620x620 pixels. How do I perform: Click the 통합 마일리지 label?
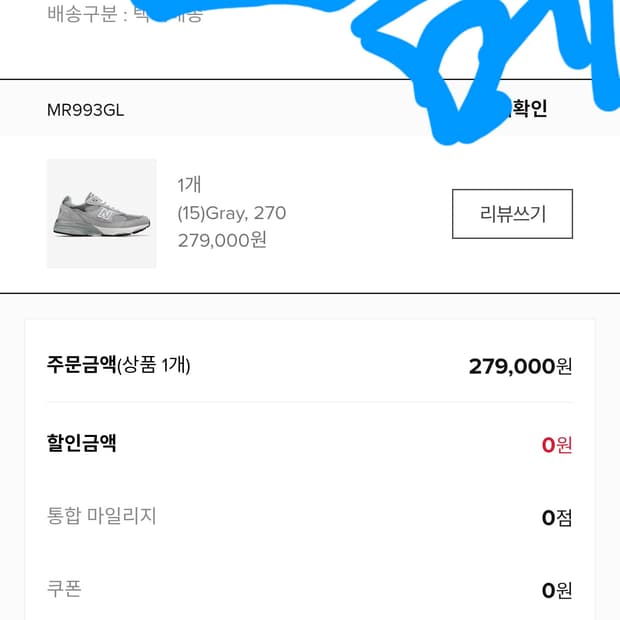point(102,516)
